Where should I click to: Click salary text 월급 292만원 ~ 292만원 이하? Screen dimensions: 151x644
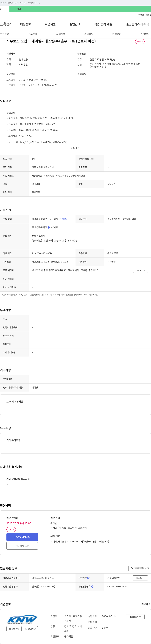[x=121, y=219]
